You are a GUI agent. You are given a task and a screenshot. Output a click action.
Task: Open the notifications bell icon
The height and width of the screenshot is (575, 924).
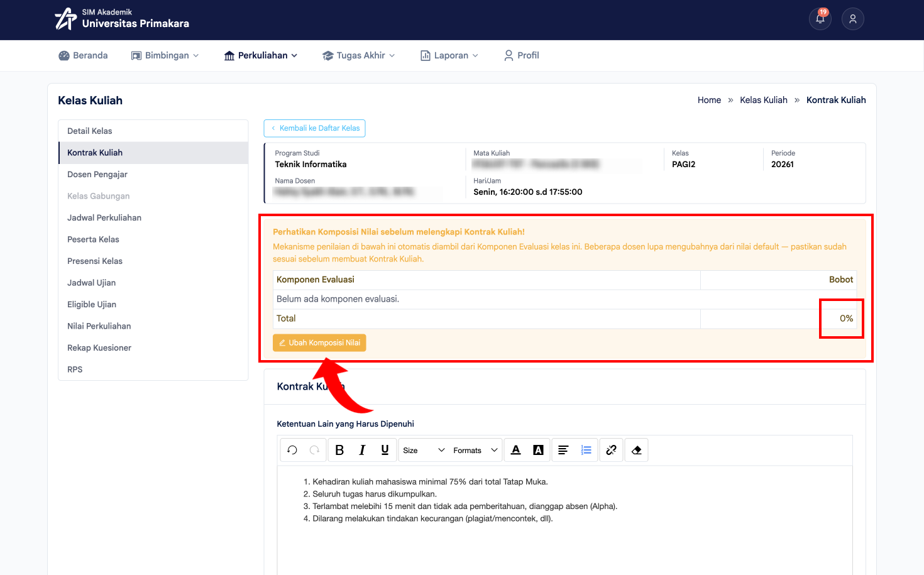pyautogui.click(x=820, y=19)
